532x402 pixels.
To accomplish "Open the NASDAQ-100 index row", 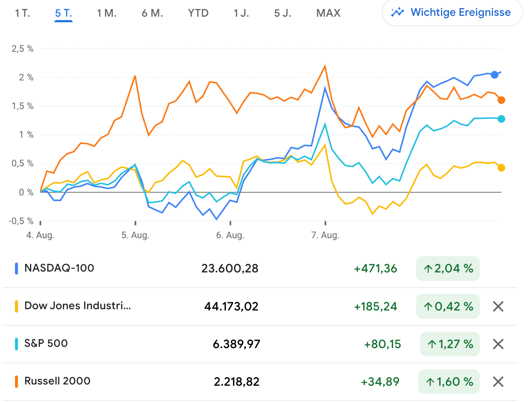I will 260,269.
